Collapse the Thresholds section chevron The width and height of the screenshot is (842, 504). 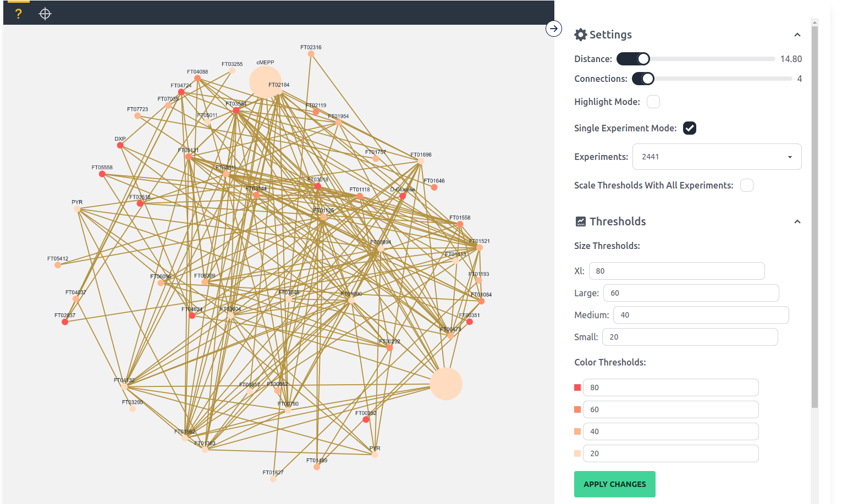pyautogui.click(x=797, y=221)
